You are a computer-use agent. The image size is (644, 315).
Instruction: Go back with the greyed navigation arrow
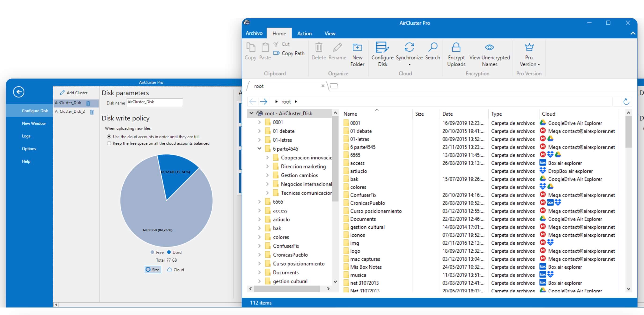click(x=252, y=102)
